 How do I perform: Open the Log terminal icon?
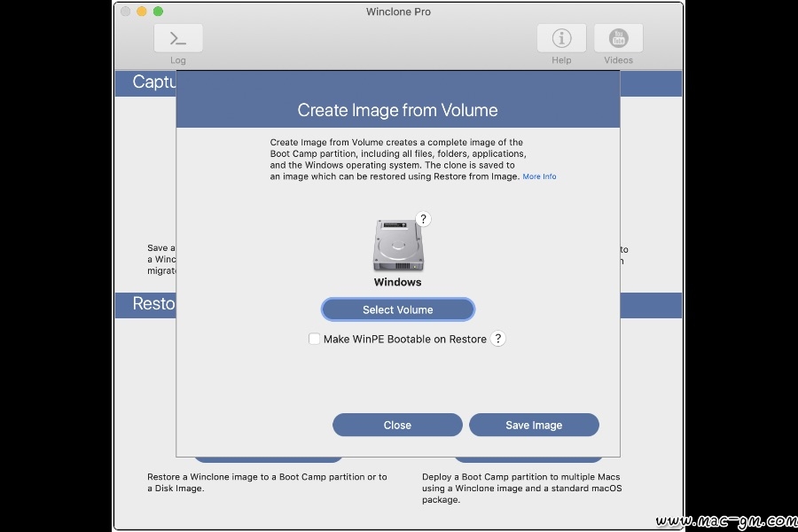tap(178, 38)
